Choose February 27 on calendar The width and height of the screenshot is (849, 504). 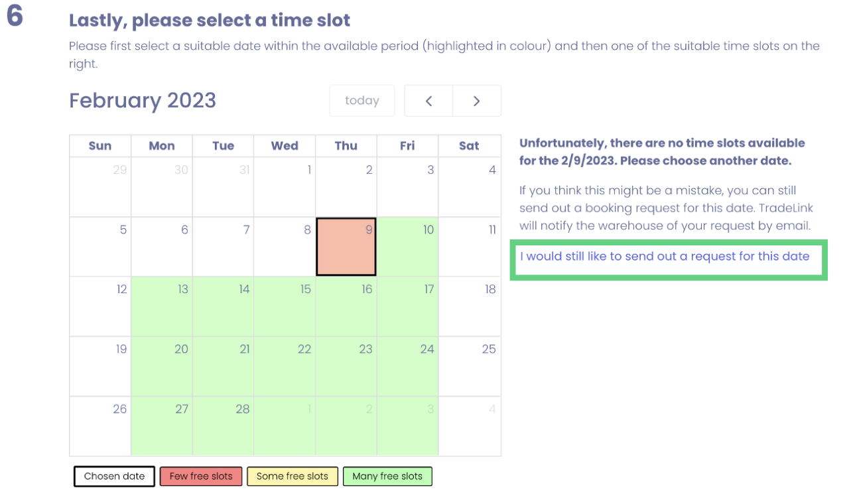162,426
